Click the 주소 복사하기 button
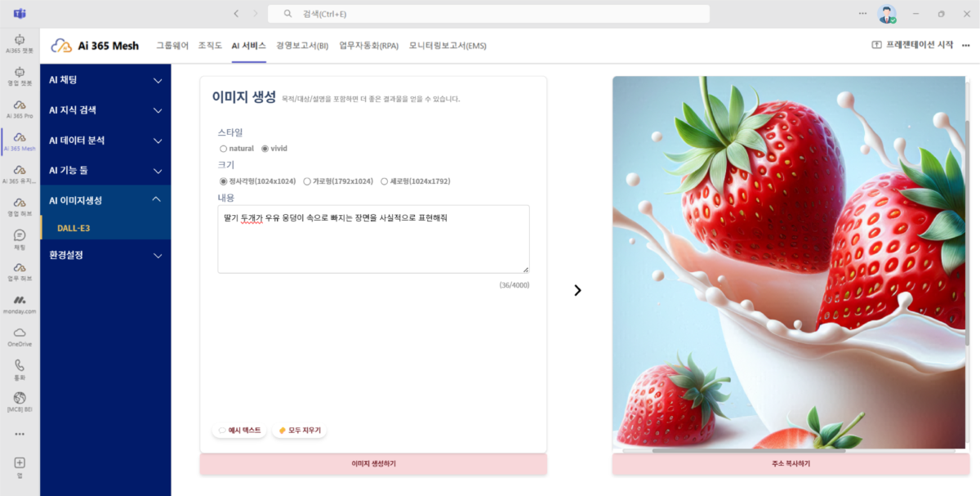The image size is (980, 496). point(791,464)
